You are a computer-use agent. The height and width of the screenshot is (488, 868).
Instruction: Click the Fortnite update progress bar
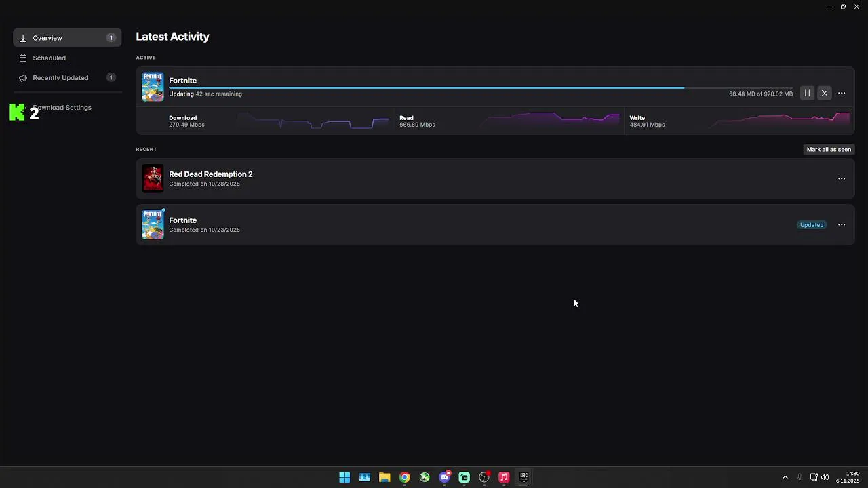(480, 87)
